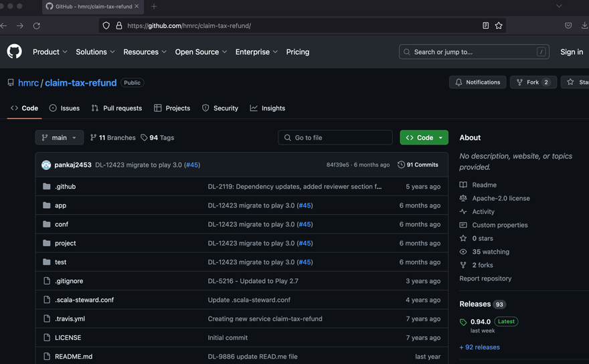Click the eye icon next to 35 watching
Image resolution: width=589 pixels, height=364 pixels.
click(x=463, y=252)
